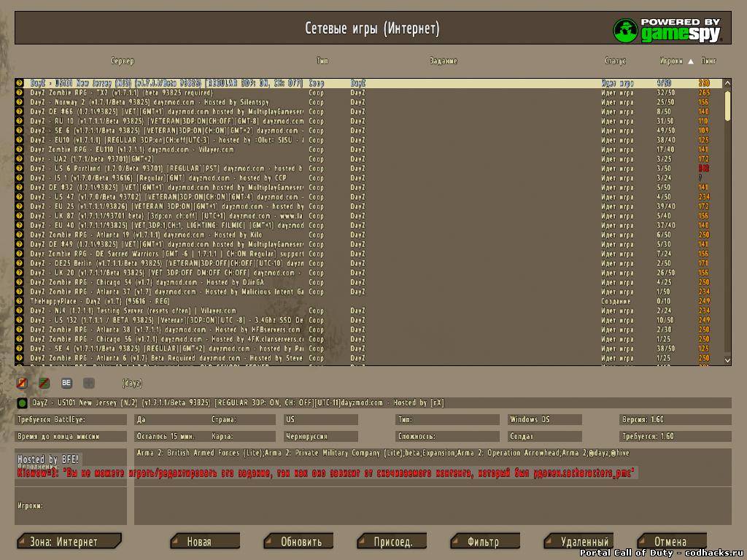Click the server name field in details

click(x=381, y=402)
